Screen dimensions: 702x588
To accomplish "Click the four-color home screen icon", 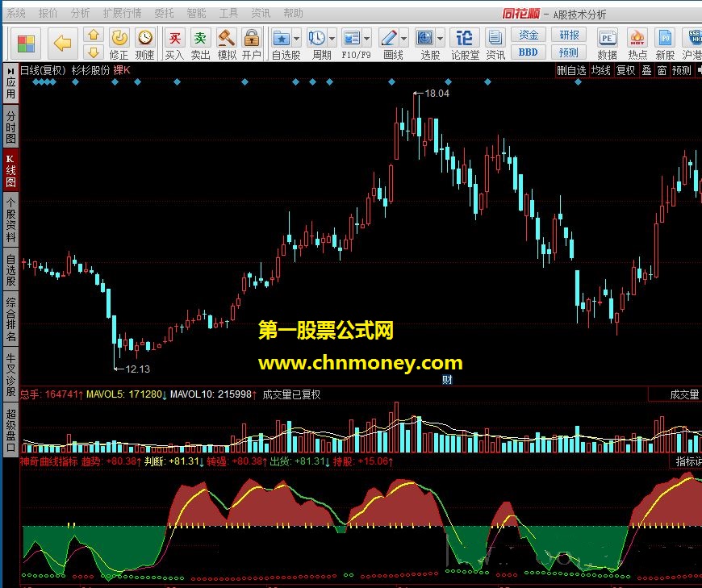I will pyautogui.click(x=26, y=44).
